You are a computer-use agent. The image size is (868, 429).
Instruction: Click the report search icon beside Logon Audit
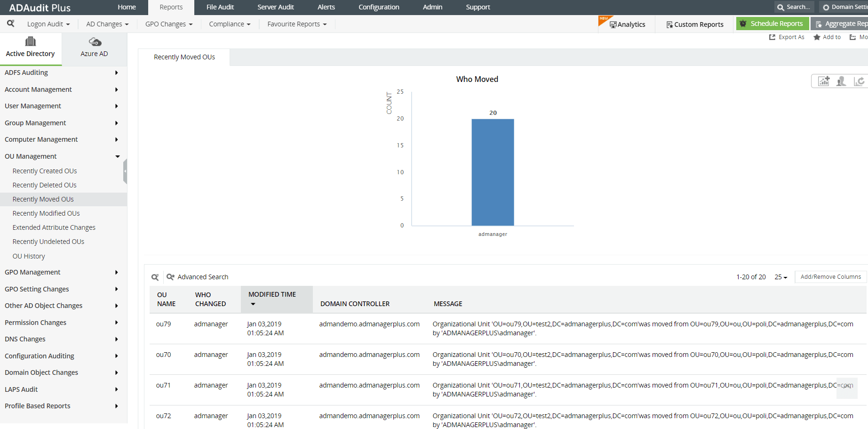(10, 24)
